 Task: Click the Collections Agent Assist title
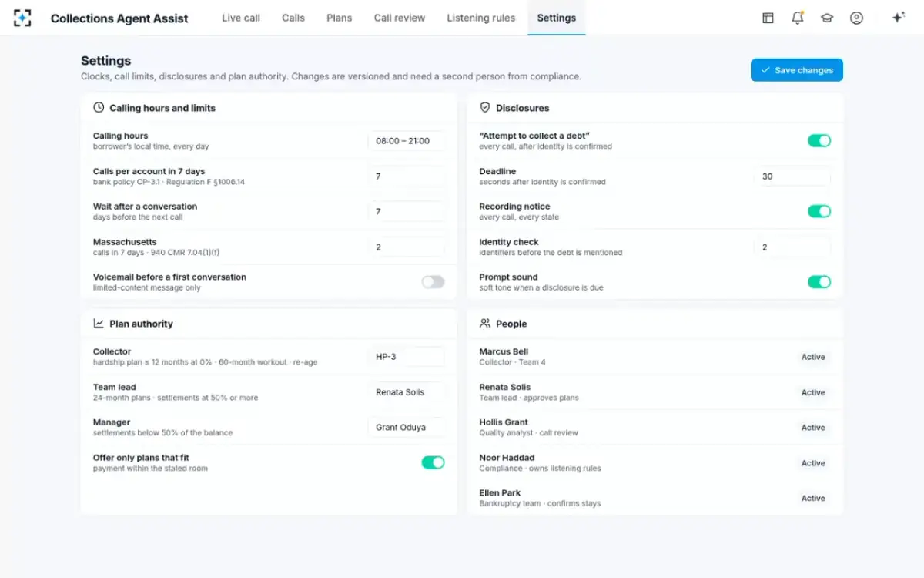tap(119, 18)
